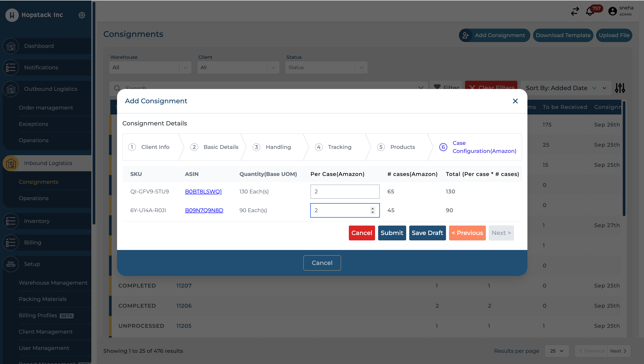Image resolution: width=644 pixels, height=364 pixels.
Task: Select Billing Profiles in the sidebar
Action: (38, 315)
